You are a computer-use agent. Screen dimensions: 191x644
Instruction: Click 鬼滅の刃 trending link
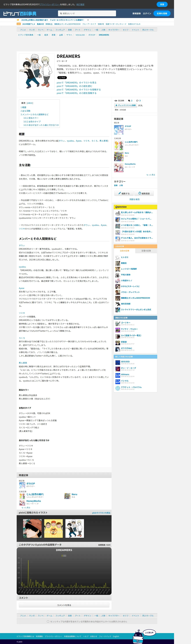pyautogui.click(x=40, y=24)
